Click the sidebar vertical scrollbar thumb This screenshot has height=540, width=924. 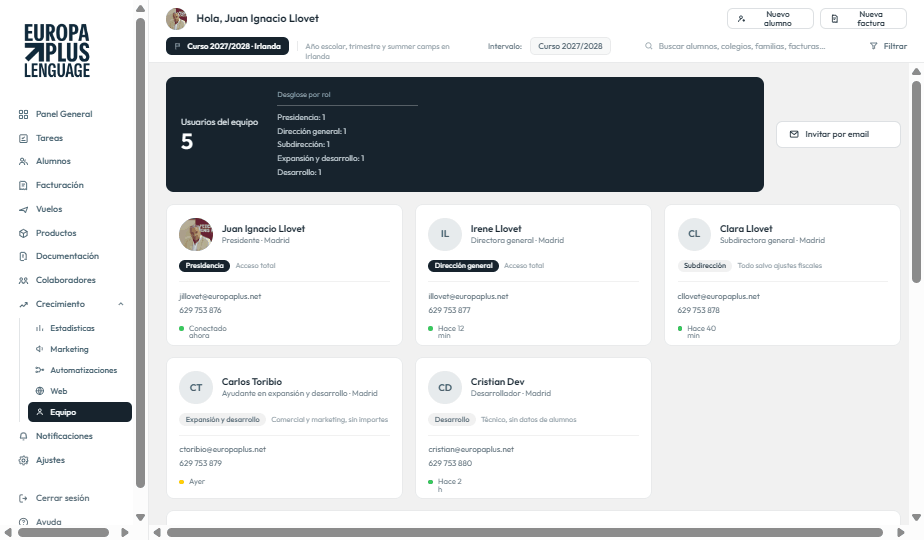click(140, 253)
